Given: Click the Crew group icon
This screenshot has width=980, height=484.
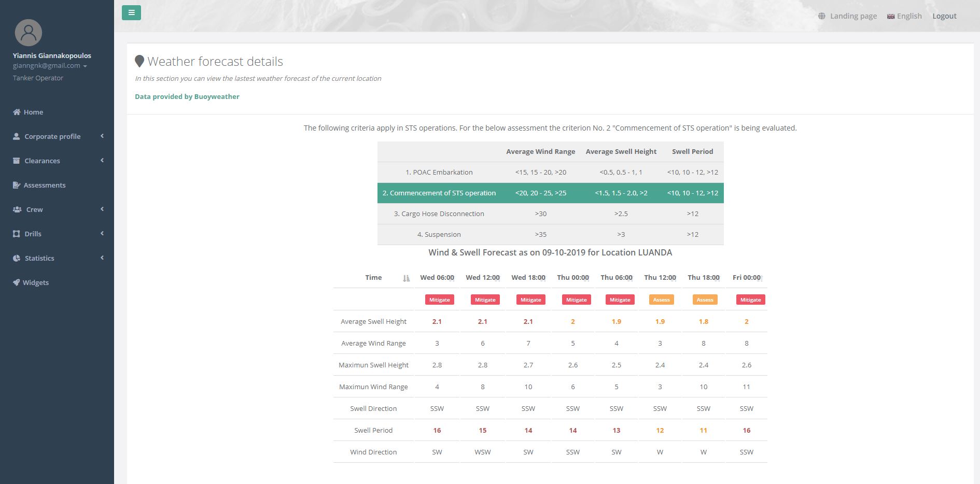Looking at the screenshot, I should tap(17, 209).
